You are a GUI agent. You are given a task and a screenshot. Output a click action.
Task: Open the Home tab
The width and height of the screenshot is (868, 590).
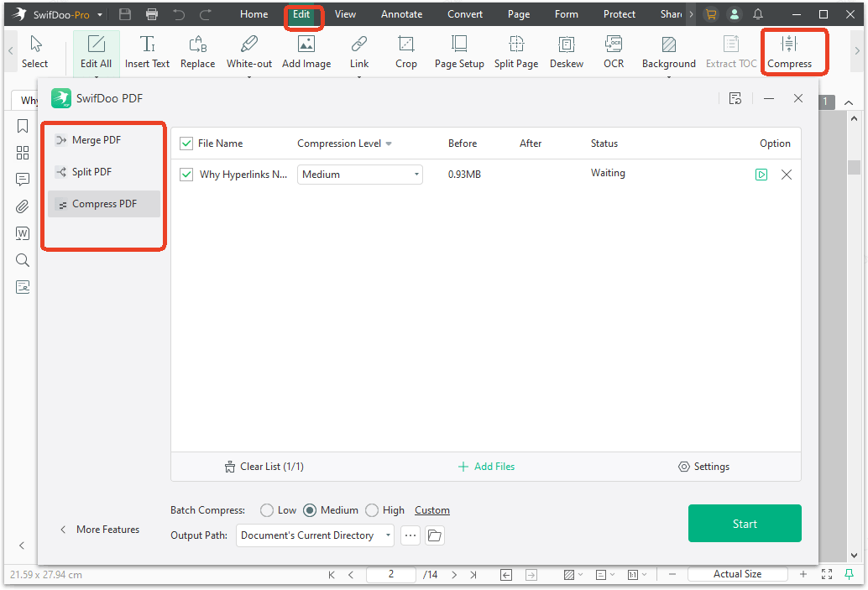pos(254,14)
